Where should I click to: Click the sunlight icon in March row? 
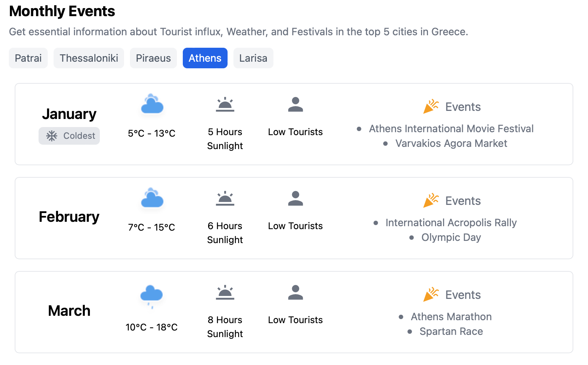(225, 292)
